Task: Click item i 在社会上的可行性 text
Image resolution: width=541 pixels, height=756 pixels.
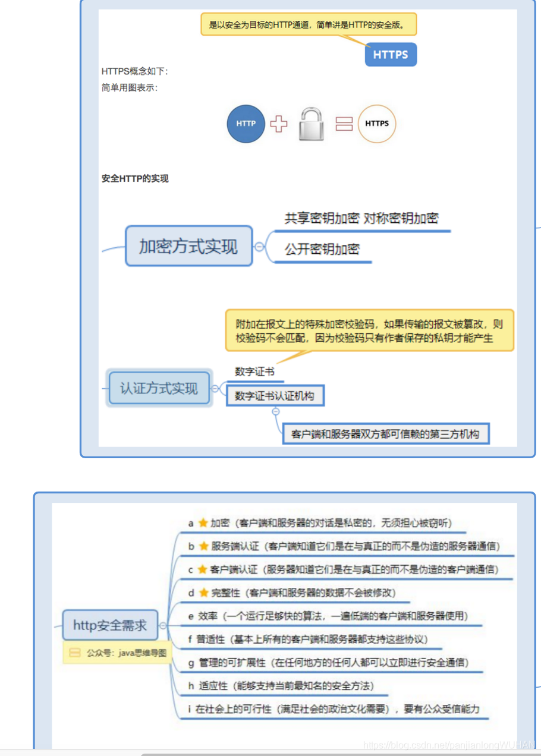Action: [x=334, y=709]
